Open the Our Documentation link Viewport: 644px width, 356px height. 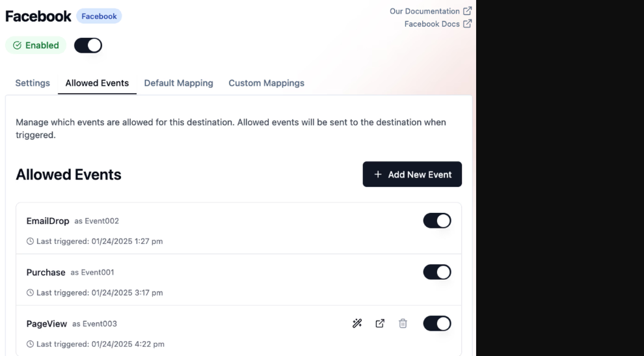(x=424, y=11)
